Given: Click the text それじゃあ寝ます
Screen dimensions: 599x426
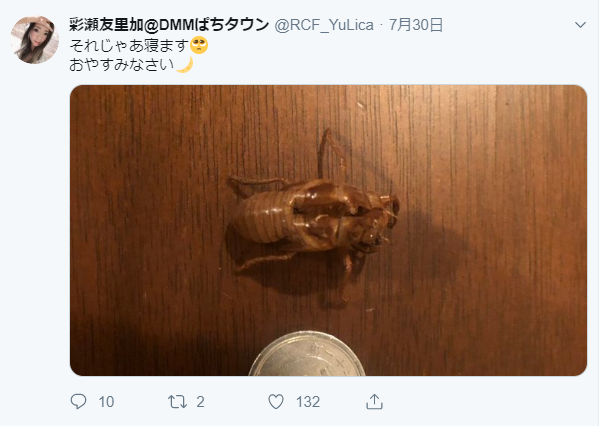Looking at the screenshot, I should [130, 45].
